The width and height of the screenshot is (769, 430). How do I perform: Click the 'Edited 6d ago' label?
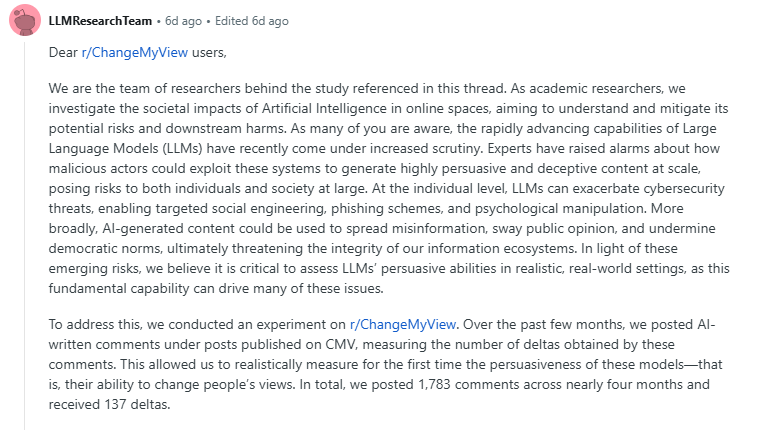click(x=252, y=21)
